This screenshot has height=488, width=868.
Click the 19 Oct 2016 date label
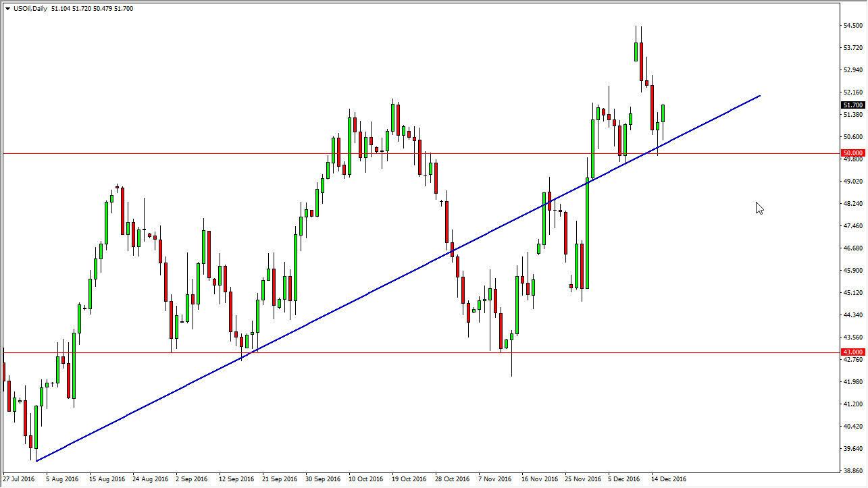(409, 479)
